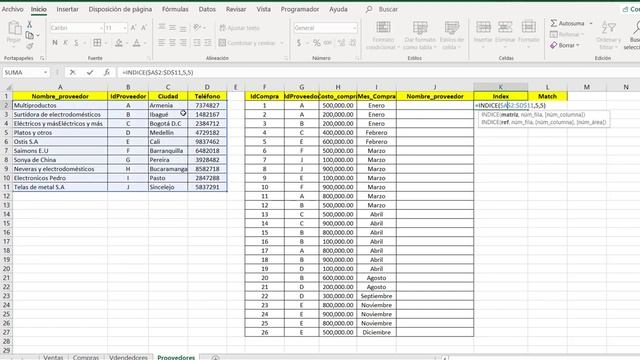Click the currency dollar format icon
This screenshot has height=360, width=640.
(299, 42)
